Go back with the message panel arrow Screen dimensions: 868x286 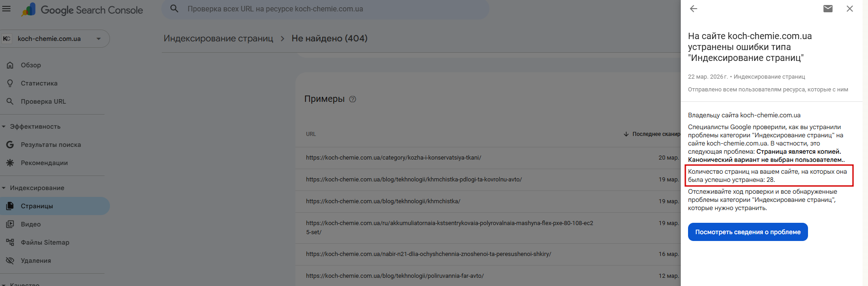pyautogui.click(x=693, y=9)
